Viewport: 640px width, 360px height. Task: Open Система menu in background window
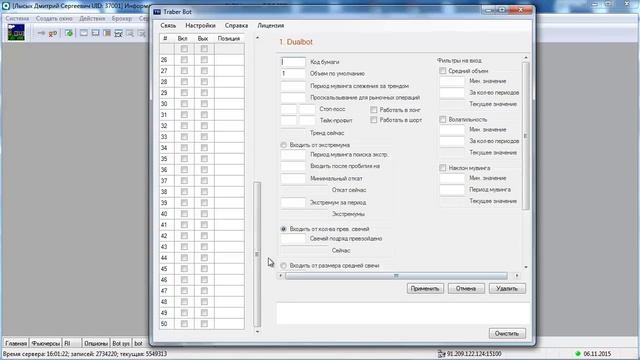pyautogui.click(x=17, y=18)
